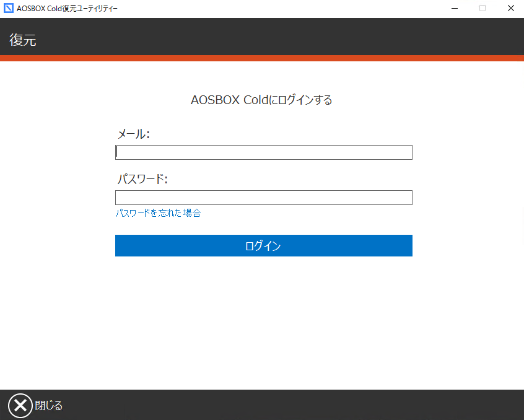Click the orange accent bar below header
The height and width of the screenshot is (420, 524).
point(262,58)
